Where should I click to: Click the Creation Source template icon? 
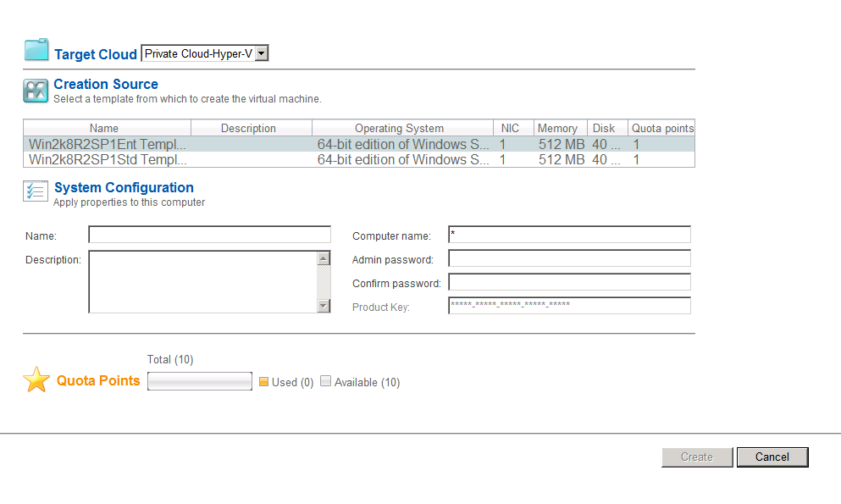pyautogui.click(x=36, y=91)
